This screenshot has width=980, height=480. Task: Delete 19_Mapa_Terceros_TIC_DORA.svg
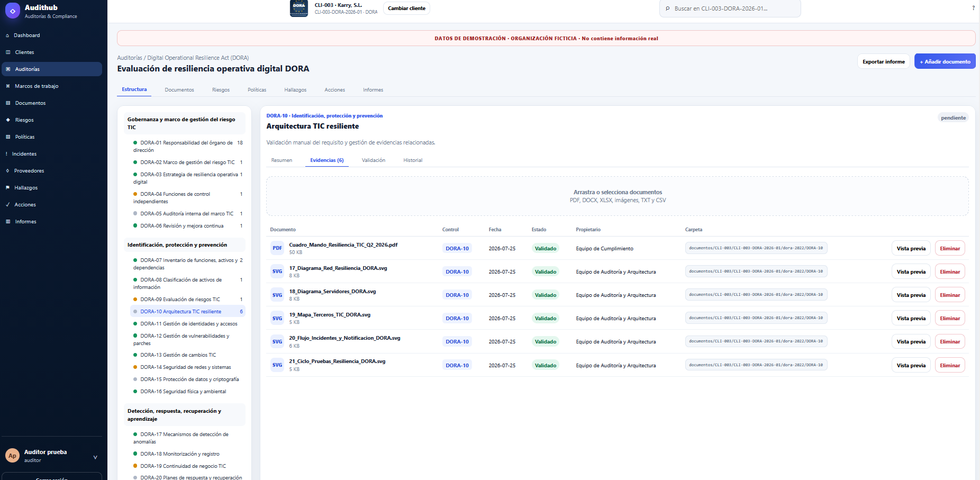[x=950, y=318]
